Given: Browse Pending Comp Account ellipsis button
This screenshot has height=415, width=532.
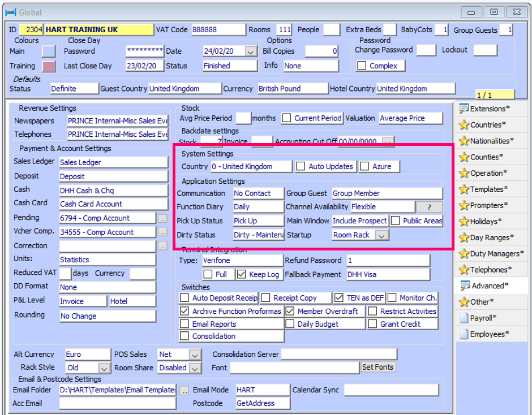Looking at the screenshot, I should point(163,218).
